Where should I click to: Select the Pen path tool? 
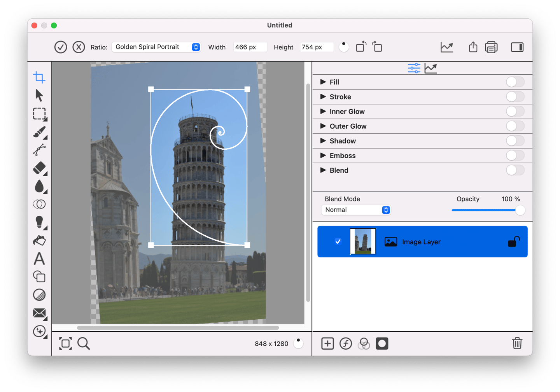click(x=39, y=150)
